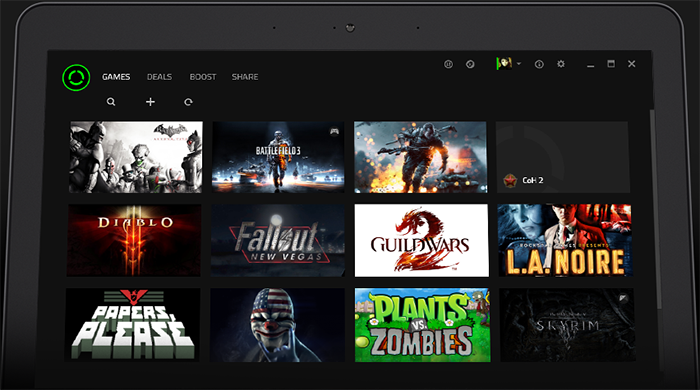Open the Papers, Please tile
The width and height of the screenshot is (700, 390).
pyautogui.click(x=133, y=324)
